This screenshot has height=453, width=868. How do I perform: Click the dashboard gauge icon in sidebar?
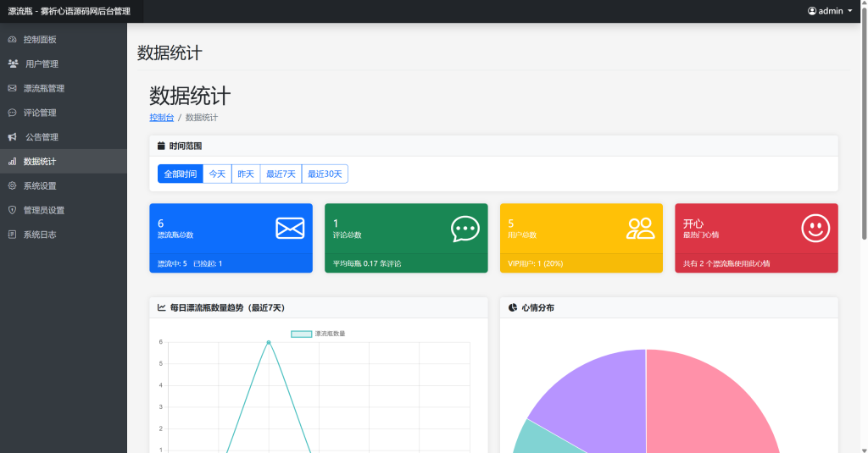click(12, 39)
